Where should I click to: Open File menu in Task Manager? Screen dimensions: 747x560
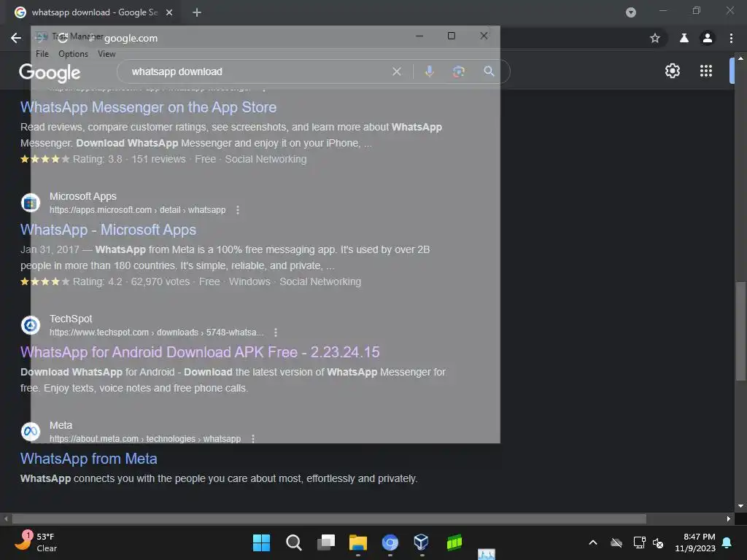click(42, 54)
